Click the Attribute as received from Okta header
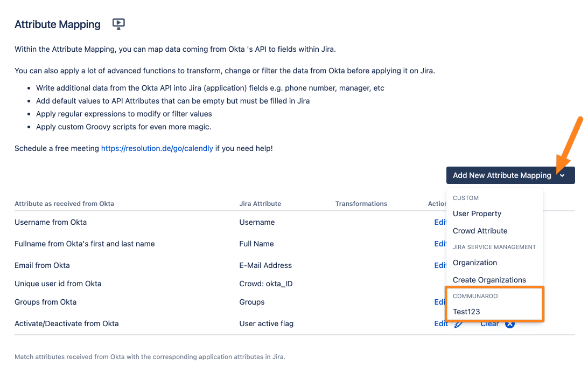Image resolution: width=588 pixels, height=365 pixels. [64, 204]
